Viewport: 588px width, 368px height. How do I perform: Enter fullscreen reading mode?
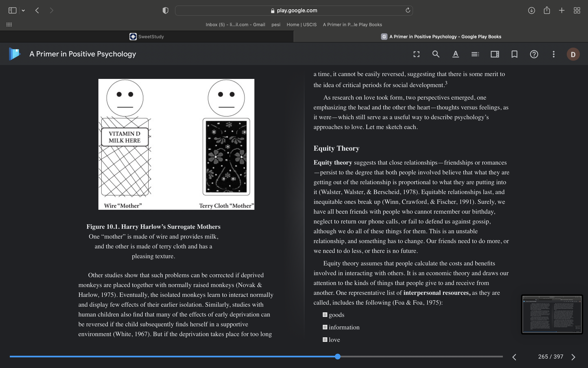tap(416, 54)
